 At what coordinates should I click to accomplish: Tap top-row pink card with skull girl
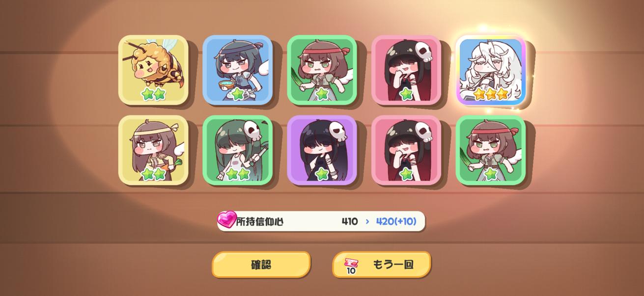tap(406, 70)
